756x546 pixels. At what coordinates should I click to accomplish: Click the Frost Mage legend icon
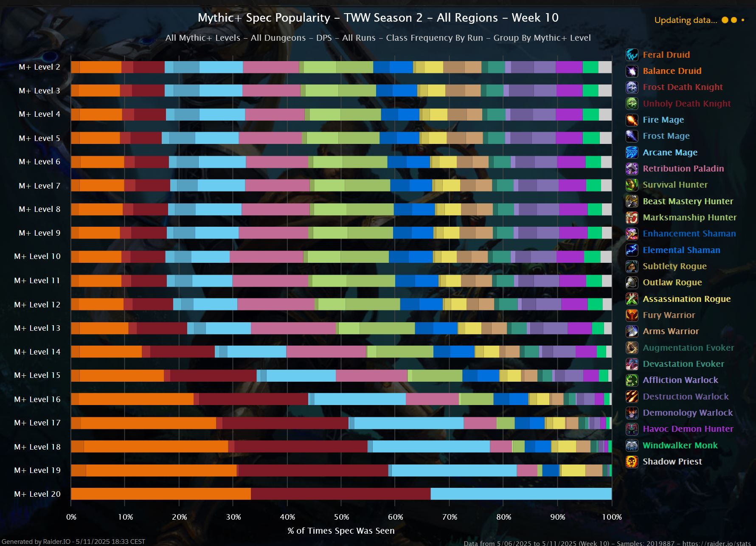632,136
